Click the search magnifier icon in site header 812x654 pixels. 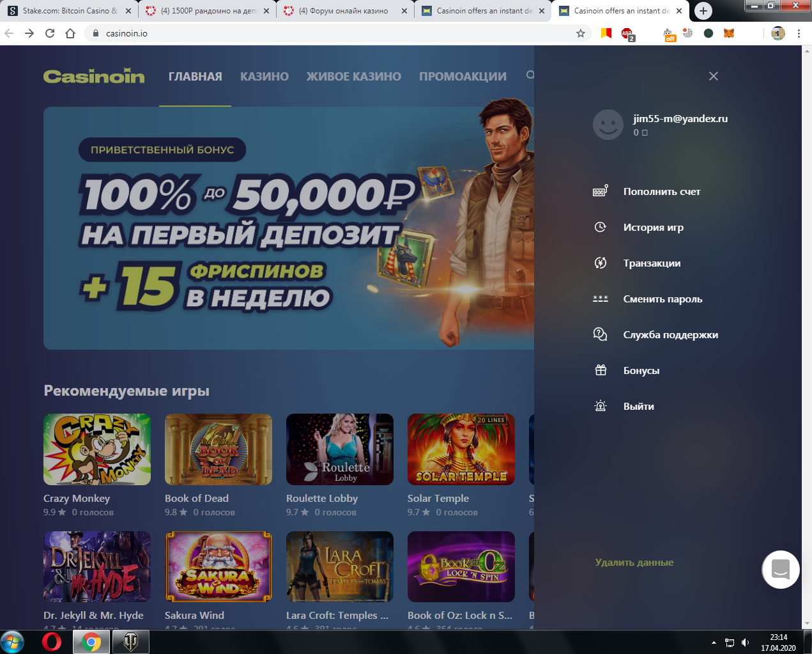pos(530,75)
